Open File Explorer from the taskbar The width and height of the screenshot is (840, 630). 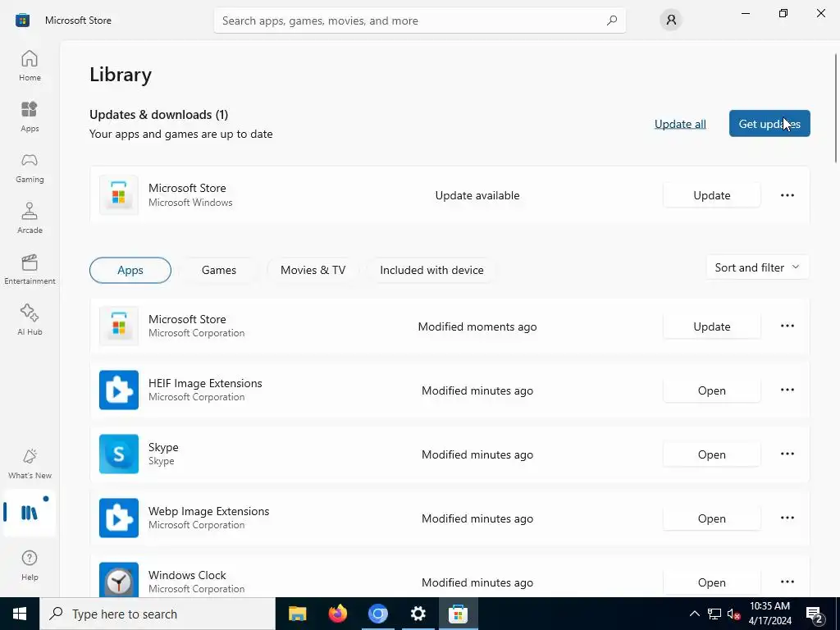pyautogui.click(x=297, y=614)
